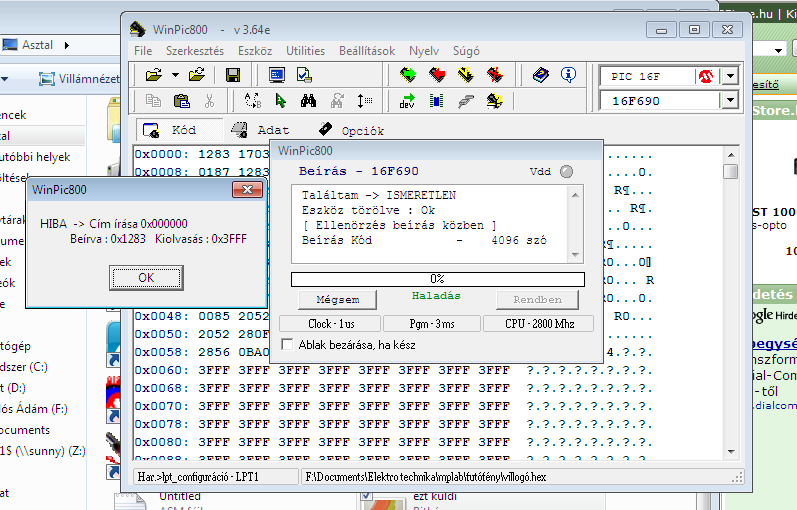Expand the Asztal breadcrumb arrow in Explorer
Image resolution: width=797 pixels, height=510 pixels.
pyautogui.click(x=67, y=45)
